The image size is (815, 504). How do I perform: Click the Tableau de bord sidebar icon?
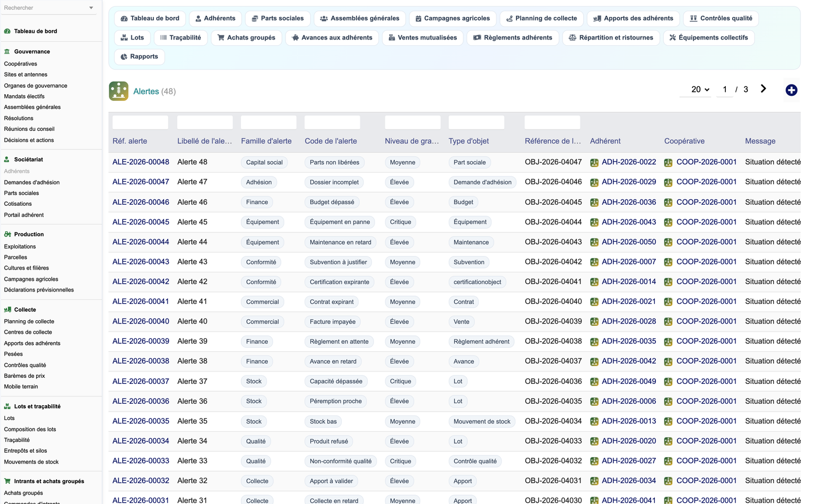click(x=7, y=32)
